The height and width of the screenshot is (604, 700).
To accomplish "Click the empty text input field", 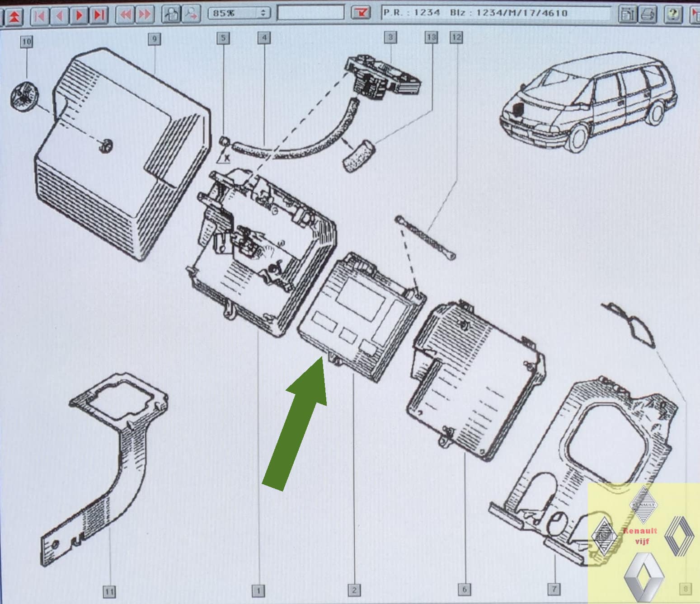I will (x=310, y=13).
